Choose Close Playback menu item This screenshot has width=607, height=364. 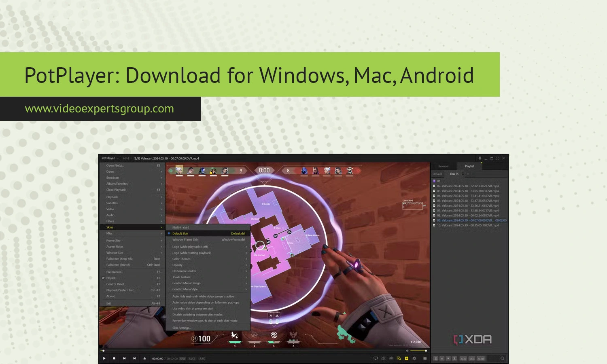click(x=133, y=190)
